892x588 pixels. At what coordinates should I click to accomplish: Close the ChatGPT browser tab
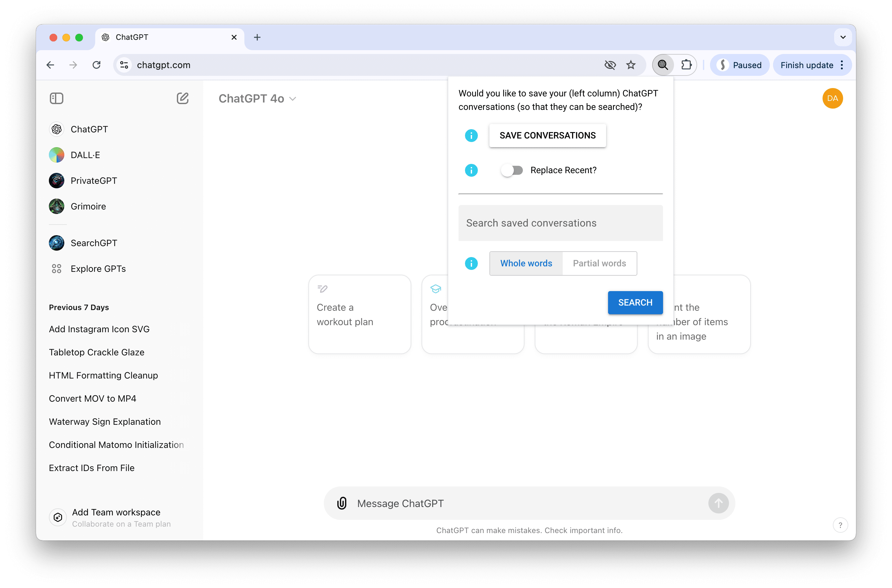234,38
